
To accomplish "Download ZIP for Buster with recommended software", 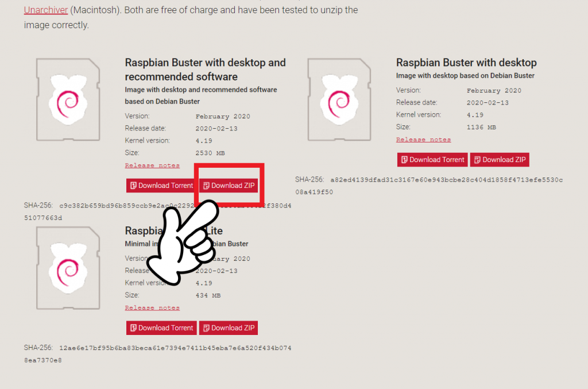I will point(229,186).
